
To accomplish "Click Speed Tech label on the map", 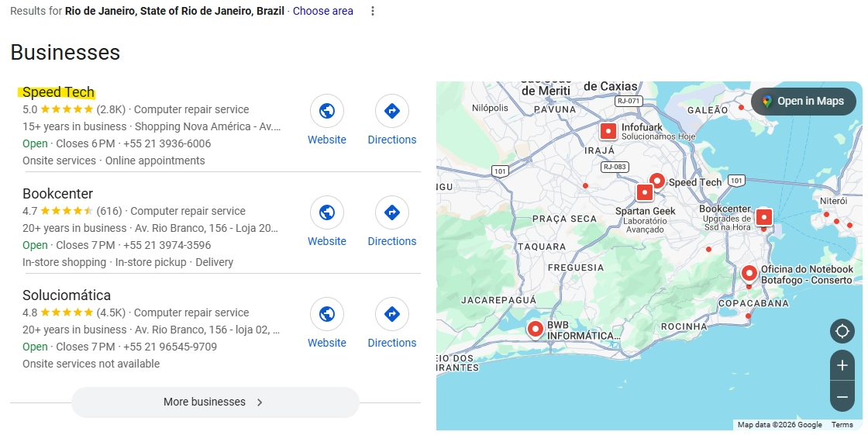I will (695, 182).
